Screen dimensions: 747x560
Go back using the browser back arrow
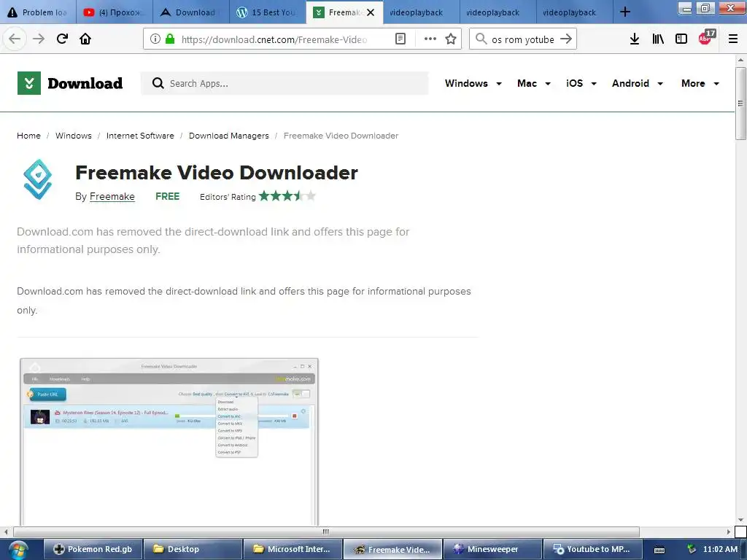pos(15,39)
